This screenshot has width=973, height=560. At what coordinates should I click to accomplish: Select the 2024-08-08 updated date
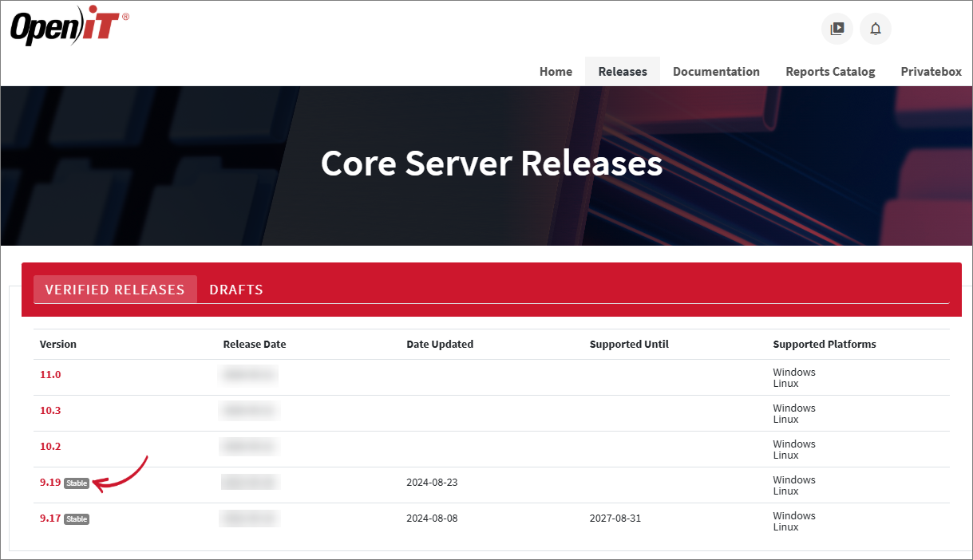point(432,518)
